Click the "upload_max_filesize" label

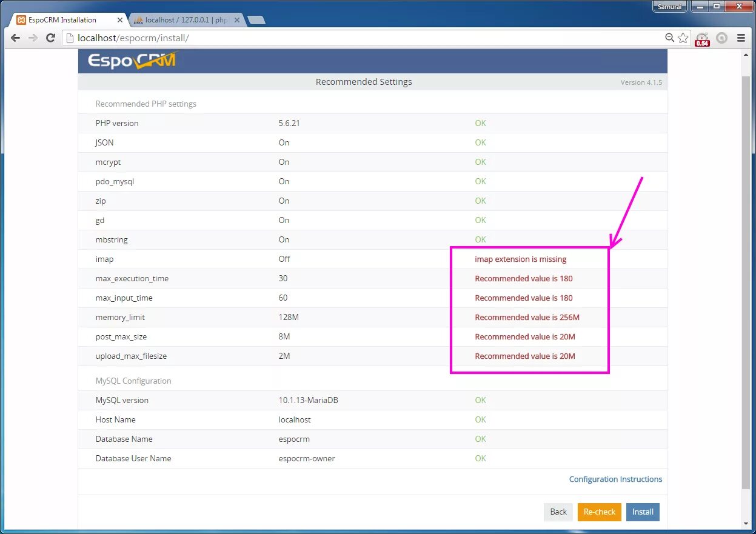click(131, 356)
